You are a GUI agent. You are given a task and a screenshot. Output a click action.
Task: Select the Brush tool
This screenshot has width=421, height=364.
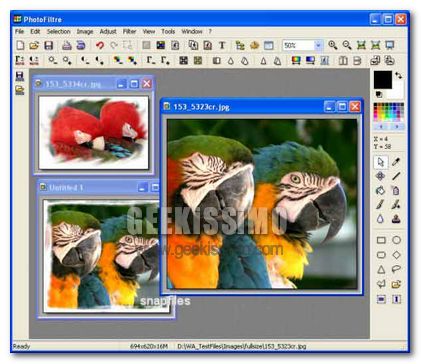381,204
